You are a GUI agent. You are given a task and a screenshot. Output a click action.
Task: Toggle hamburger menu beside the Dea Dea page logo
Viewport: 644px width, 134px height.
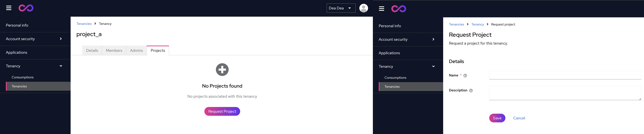(9, 8)
